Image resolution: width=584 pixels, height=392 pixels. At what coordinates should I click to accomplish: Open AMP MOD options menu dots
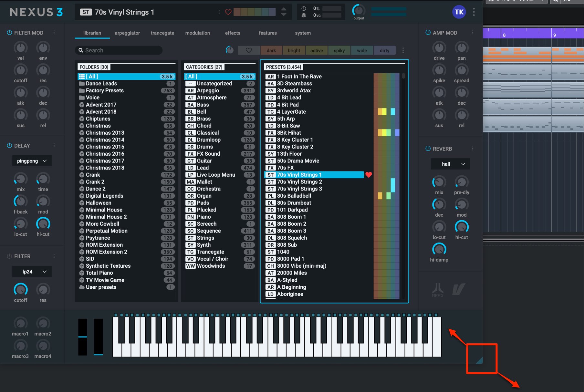point(473,33)
